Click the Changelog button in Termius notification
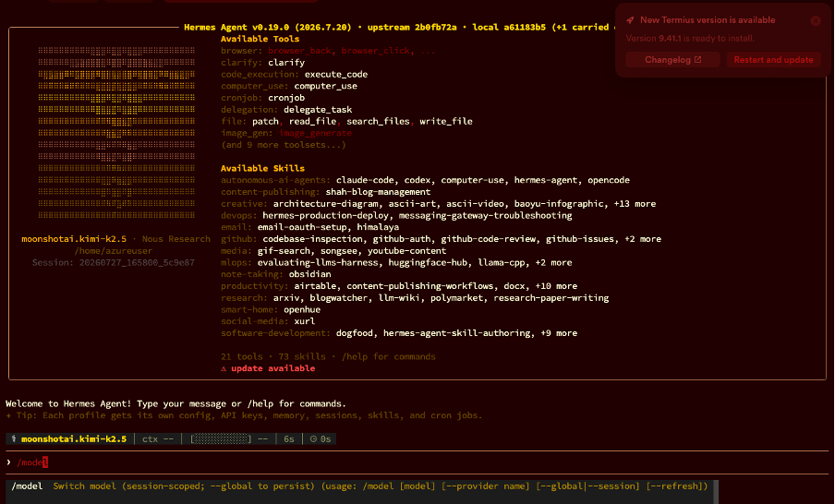This screenshot has width=835, height=504. 672,60
